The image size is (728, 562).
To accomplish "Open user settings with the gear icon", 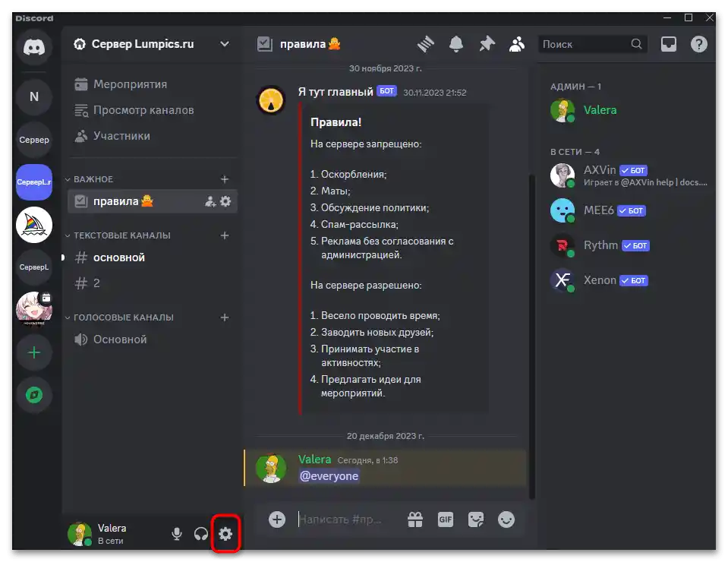I will pos(225,534).
